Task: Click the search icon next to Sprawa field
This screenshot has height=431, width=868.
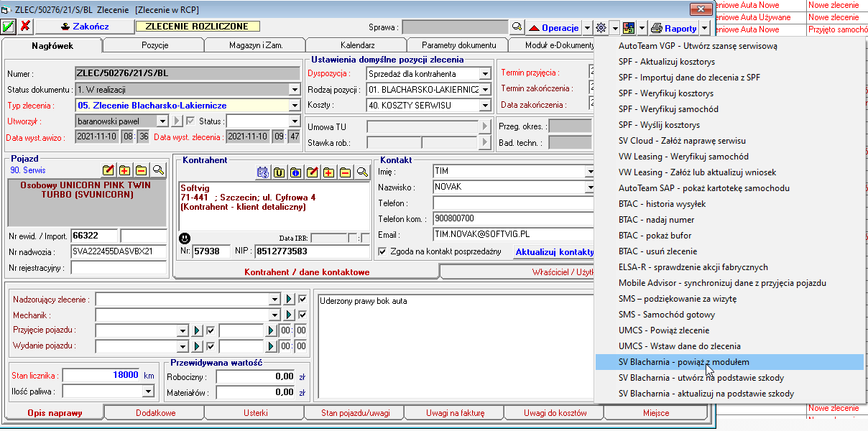Action: (x=517, y=27)
